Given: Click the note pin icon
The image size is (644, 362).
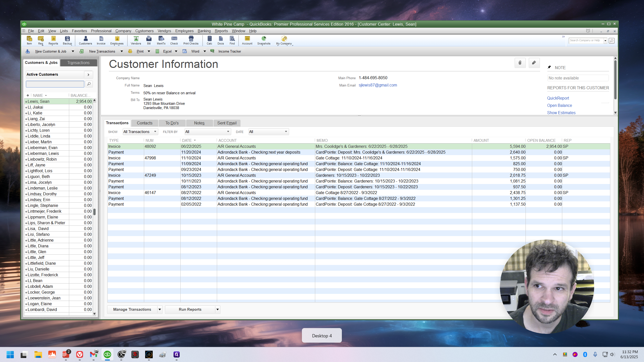Looking at the screenshot, I should coord(549,67).
